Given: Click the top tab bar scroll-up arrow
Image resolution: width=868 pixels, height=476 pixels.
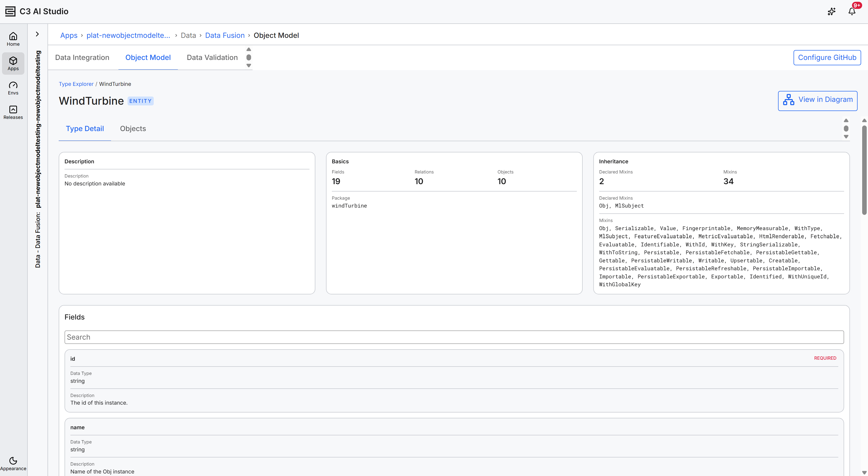Looking at the screenshot, I should [249, 50].
